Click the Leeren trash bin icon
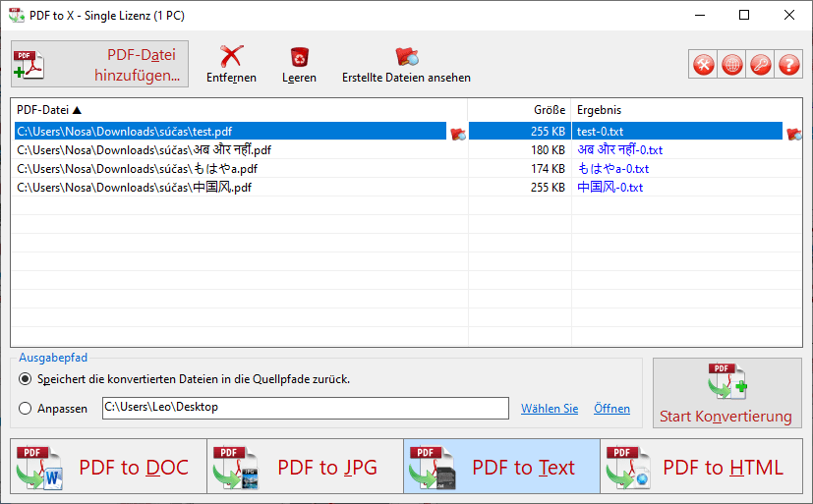 point(299,57)
